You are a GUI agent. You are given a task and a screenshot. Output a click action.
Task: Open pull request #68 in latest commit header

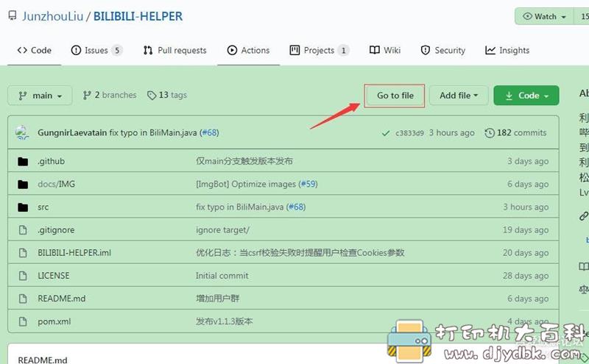pyautogui.click(x=210, y=132)
